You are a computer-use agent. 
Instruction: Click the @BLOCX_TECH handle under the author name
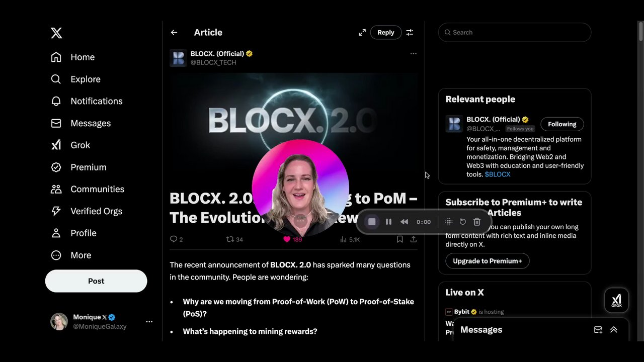click(x=213, y=62)
